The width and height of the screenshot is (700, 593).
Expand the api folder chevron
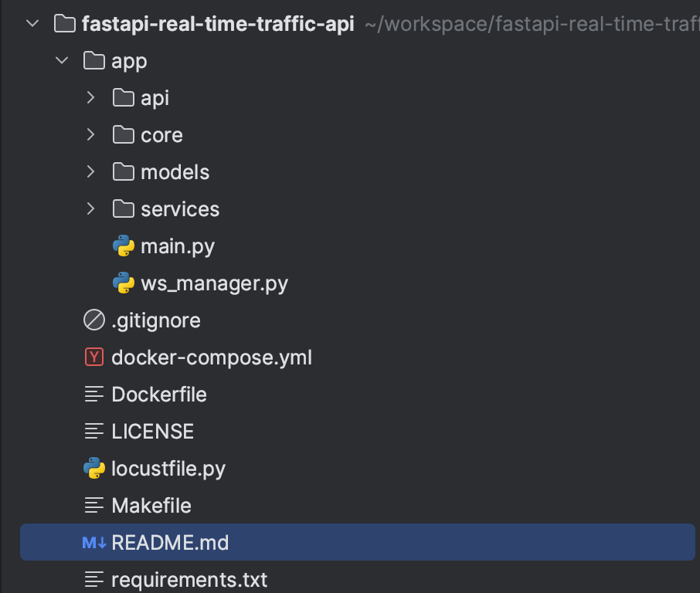[91, 98]
